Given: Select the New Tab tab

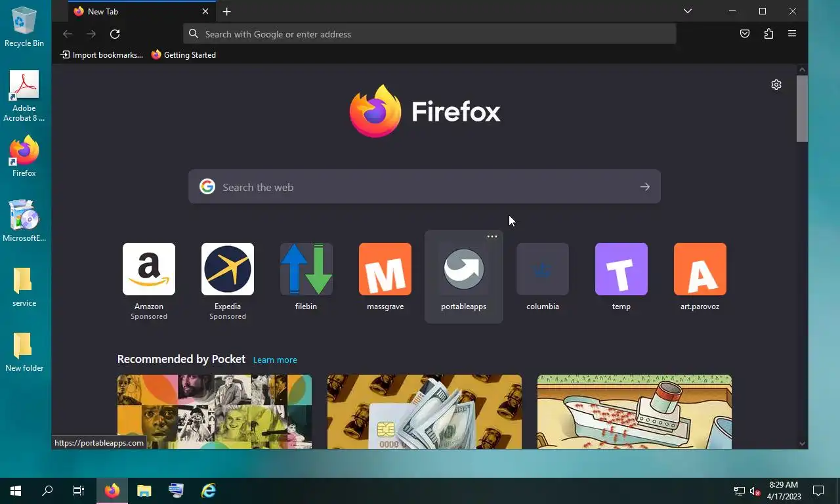Looking at the screenshot, I should coord(142,12).
